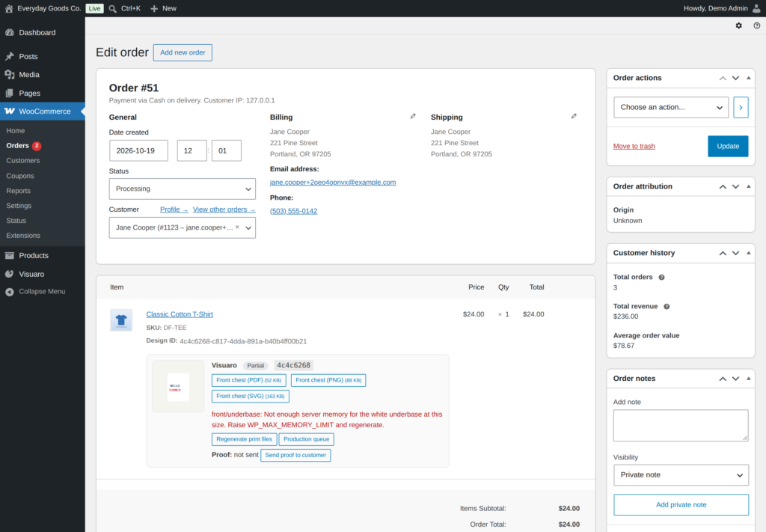This screenshot has height=532, width=766.
Task: Open the help question mark icon
Action: pos(757,25)
